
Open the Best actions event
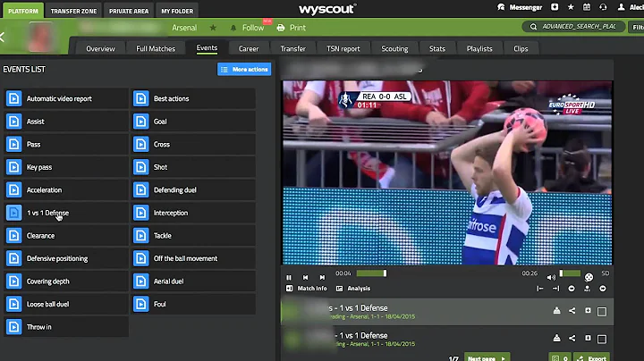193,98
